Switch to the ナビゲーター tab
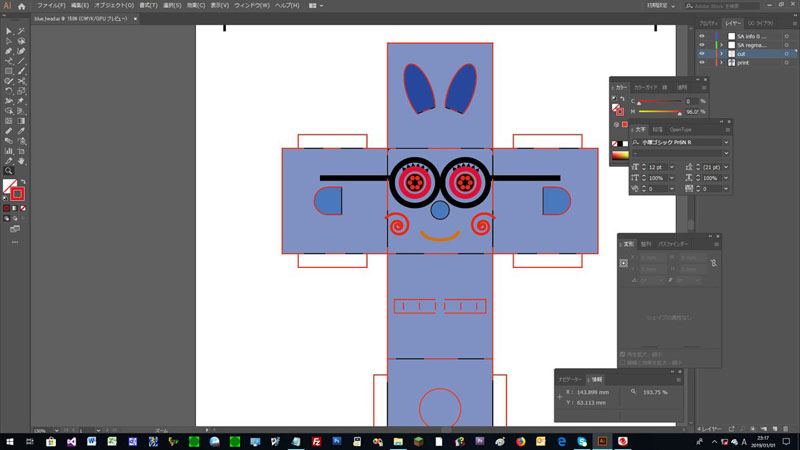 coord(570,380)
